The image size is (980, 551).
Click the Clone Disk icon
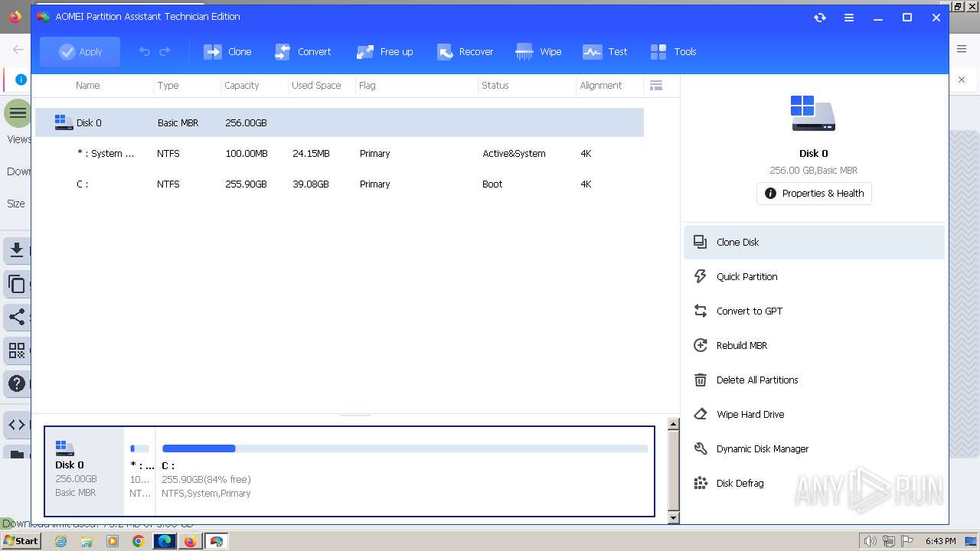coord(700,242)
